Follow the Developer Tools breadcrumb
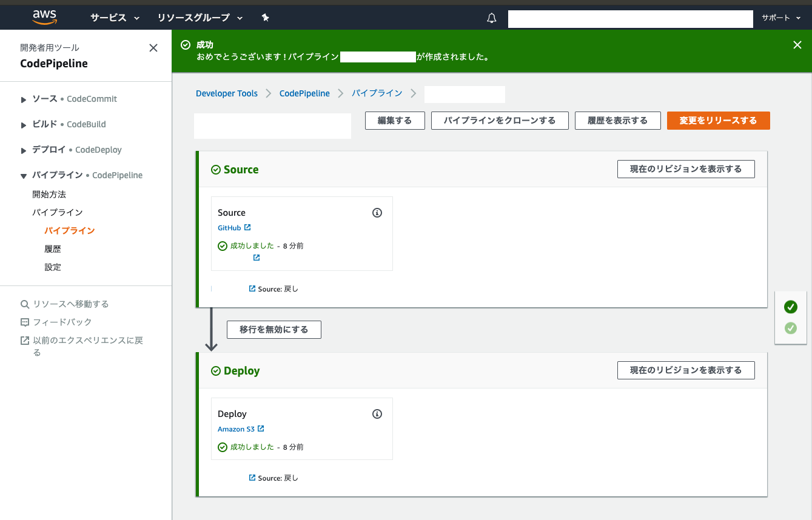The height and width of the screenshot is (520, 812). (227, 93)
